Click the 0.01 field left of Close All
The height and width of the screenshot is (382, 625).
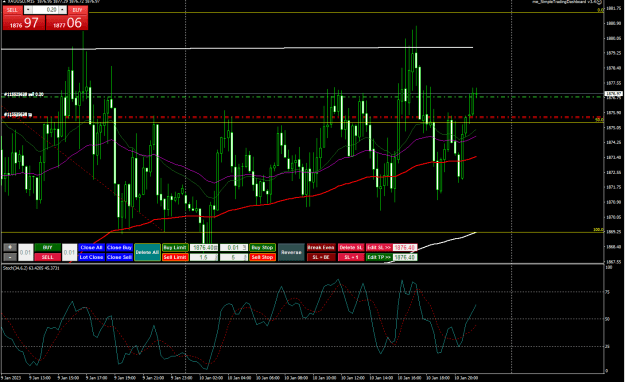69,252
